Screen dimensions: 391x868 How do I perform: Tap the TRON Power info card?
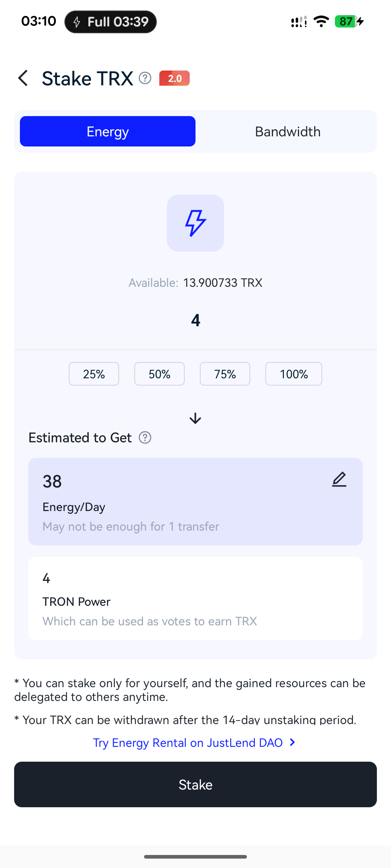(x=195, y=599)
